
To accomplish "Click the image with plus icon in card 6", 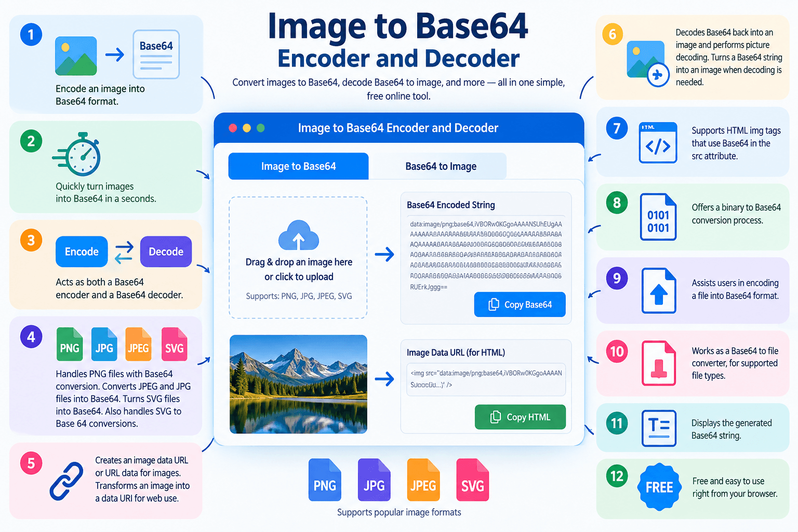I will point(648,63).
